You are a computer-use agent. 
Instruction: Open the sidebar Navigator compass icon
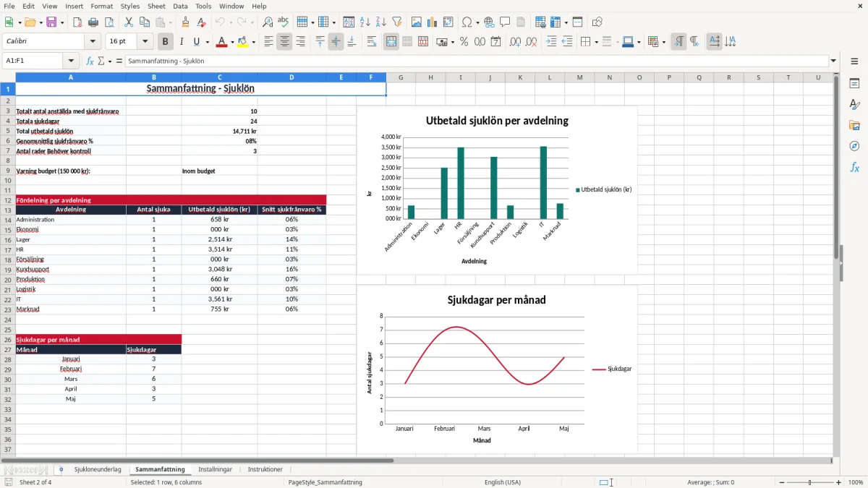(x=854, y=146)
